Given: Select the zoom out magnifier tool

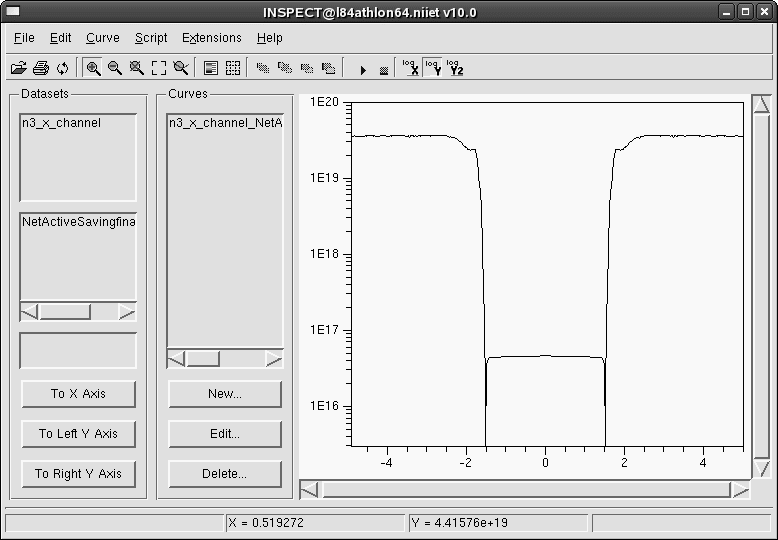Looking at the screenshot, I should 115,68.
